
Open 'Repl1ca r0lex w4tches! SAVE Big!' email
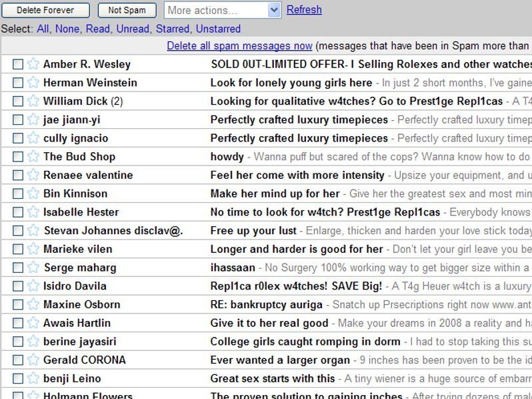[296, 286]
